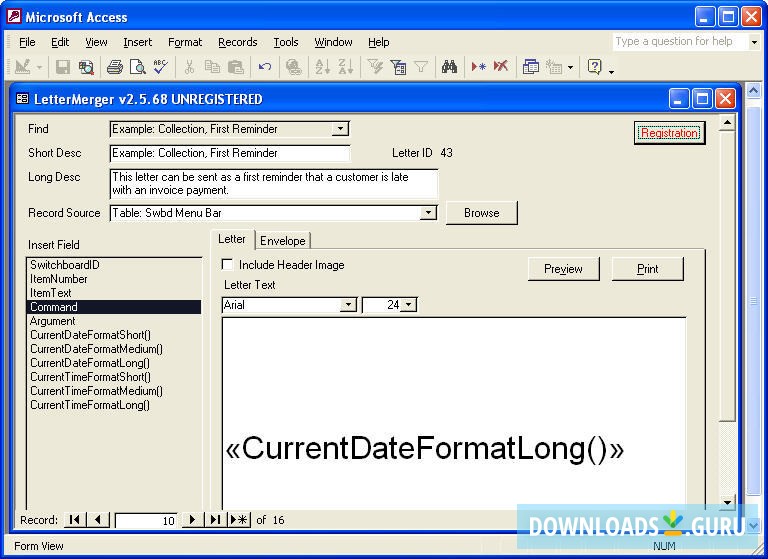This screenshot has height=559, width=768.
Task: Click the record number box showing 10
Action: point(146,520)
